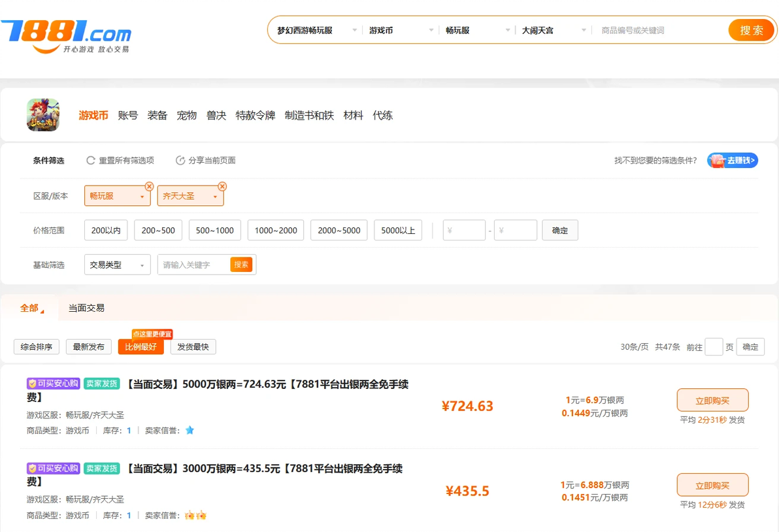Open the 畅玩服 dropdown in search bar
Image resolution: width=779 pixels, height=532 pixels.
pos(478,30)
